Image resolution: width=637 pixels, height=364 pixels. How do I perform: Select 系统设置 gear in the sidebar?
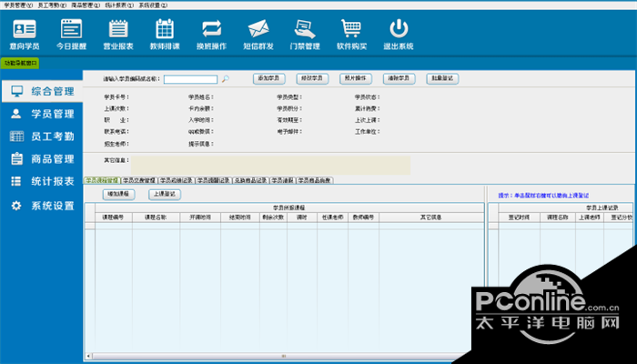coord(42,206)
